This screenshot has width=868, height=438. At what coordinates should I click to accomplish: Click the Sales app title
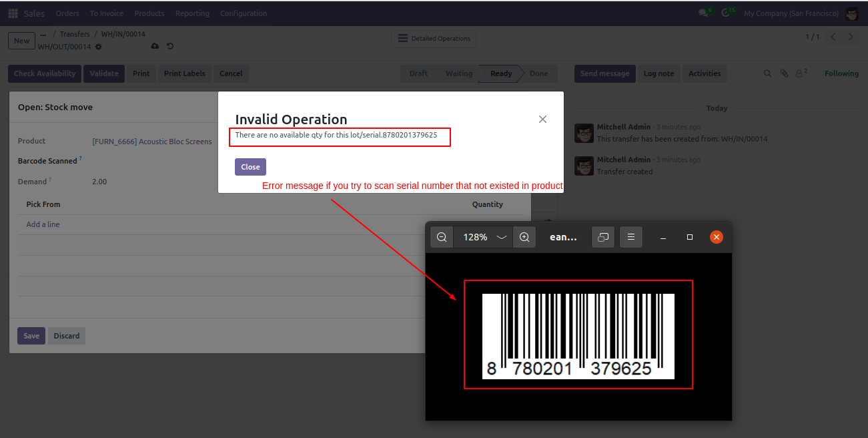point(34,13)
